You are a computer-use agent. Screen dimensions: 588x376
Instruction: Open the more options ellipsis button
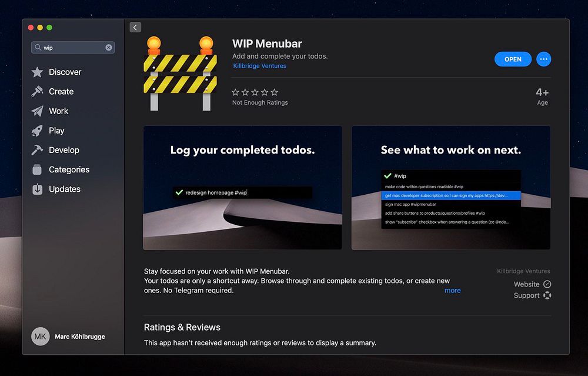[x=543, y=59]
